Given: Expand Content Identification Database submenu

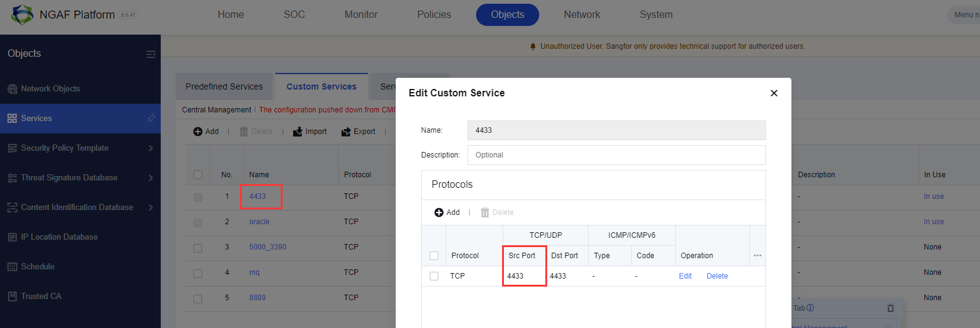Looking at the screenshot, I should 150,208.
